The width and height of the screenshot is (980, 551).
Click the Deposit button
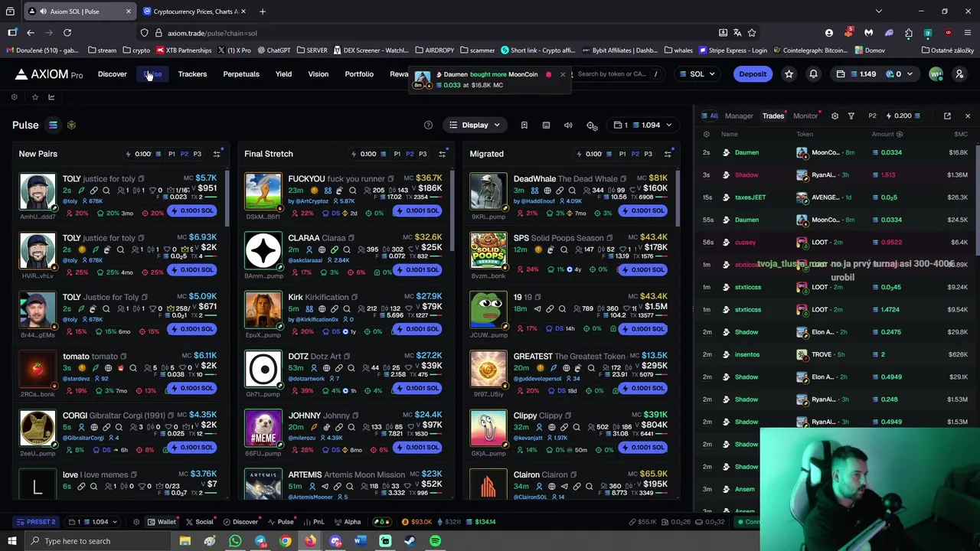tap(753, 74)
